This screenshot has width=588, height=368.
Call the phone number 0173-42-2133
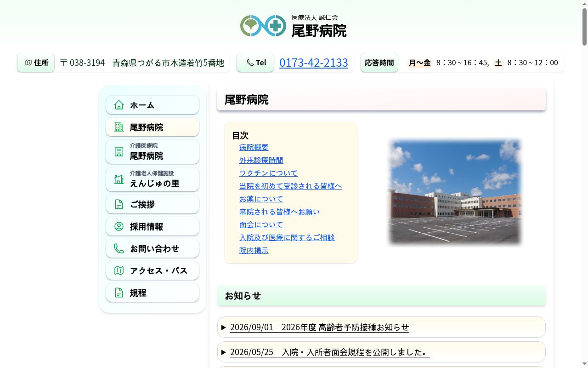pyautogui.click(x=314, y=63)
